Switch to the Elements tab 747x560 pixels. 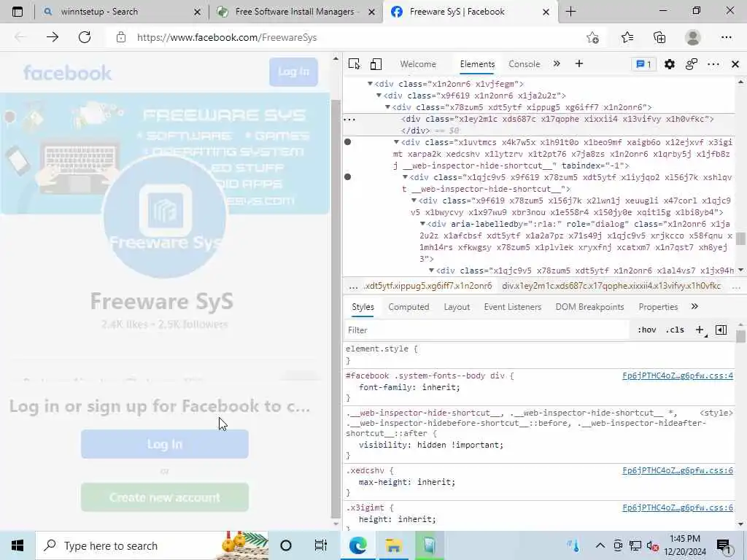[x=477, y=64]
